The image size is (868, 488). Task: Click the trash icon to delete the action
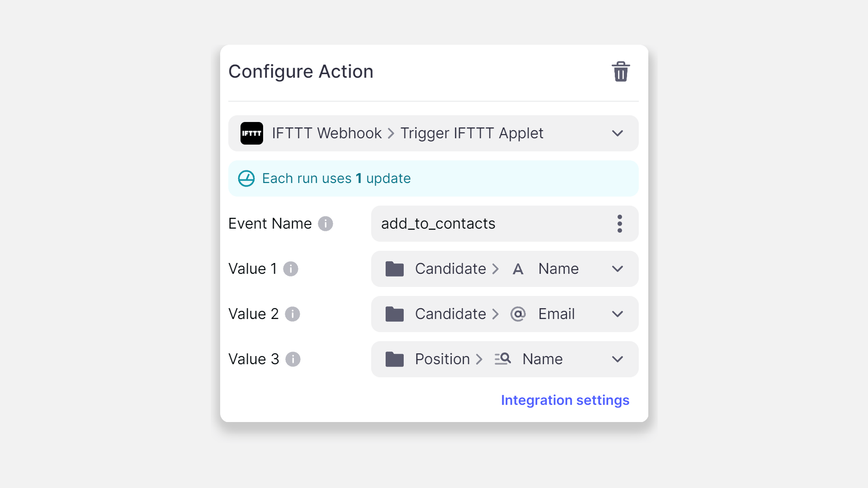coord(620,71)
